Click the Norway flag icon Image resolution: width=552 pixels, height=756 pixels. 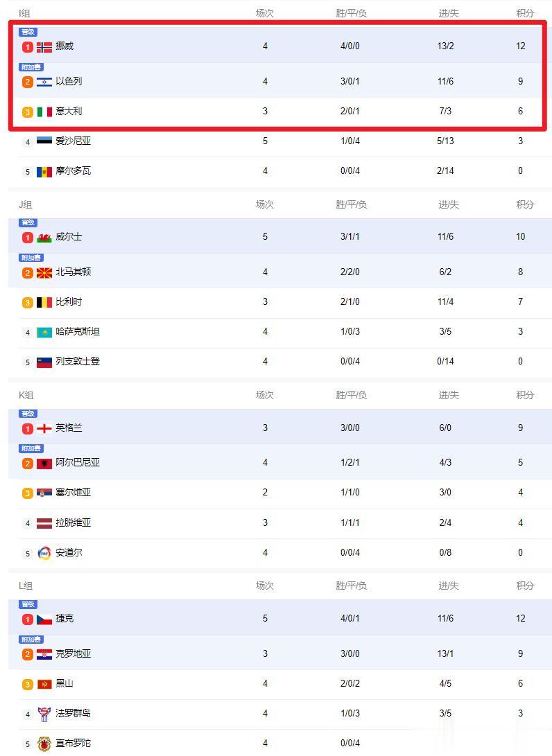point(44,46)
